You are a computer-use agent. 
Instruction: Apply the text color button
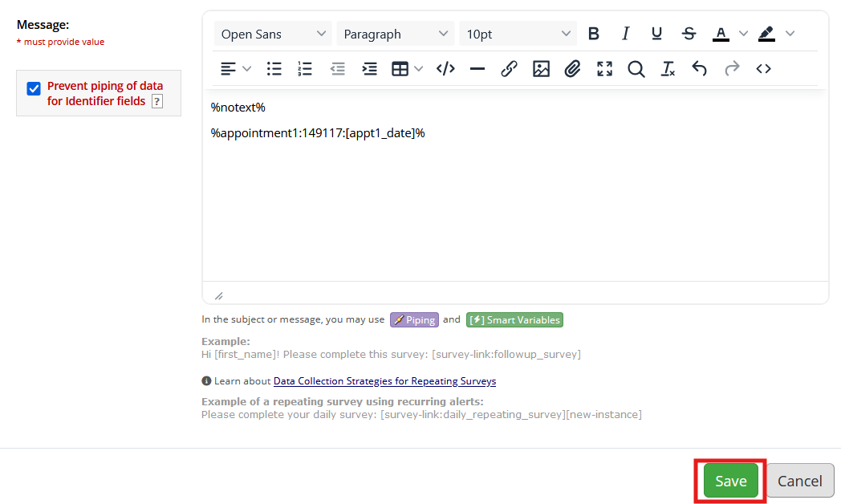click(x=721, y=34)
